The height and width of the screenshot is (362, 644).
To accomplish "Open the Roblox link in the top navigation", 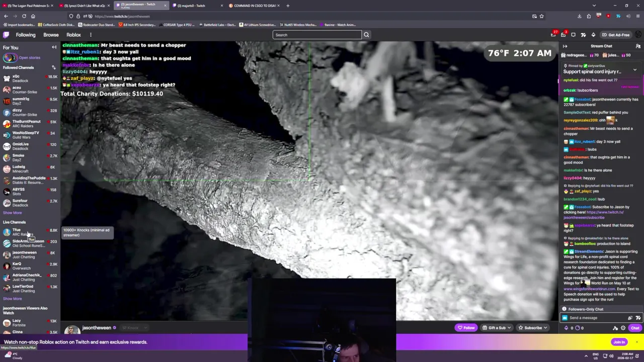I will tap(73, 35).
